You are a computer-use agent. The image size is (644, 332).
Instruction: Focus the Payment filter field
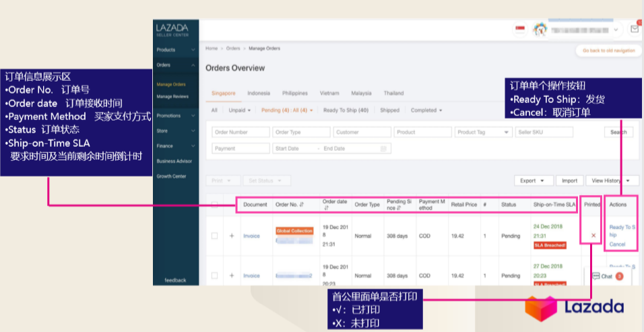[240, 149]
